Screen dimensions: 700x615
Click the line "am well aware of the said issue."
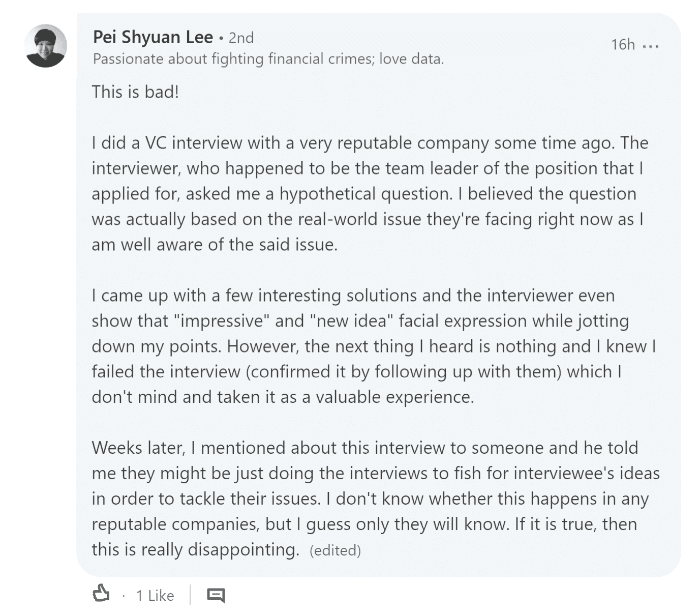[215, 245]
